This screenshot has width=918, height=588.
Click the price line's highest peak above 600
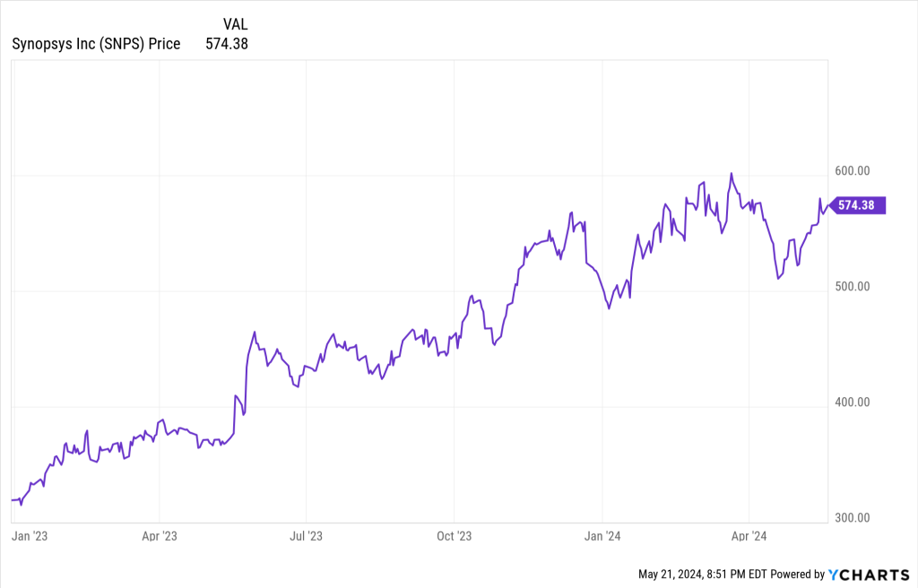pyautogui.click(x=732, y=174)
